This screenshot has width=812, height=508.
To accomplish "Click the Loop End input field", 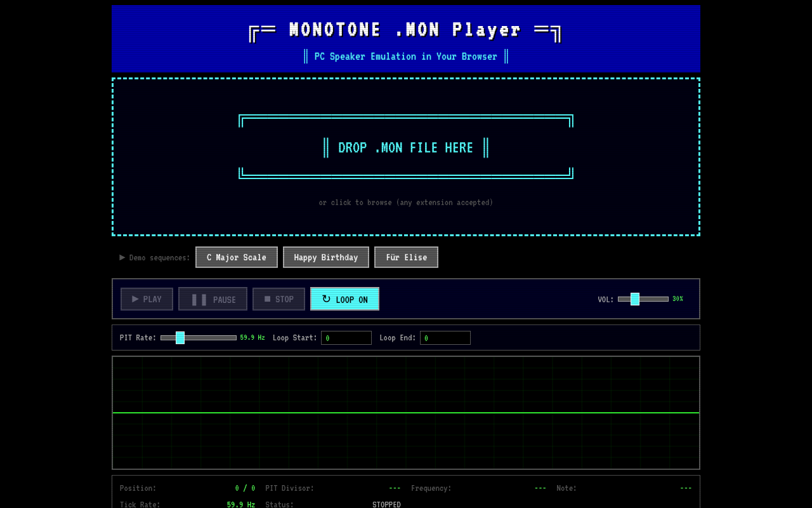I will tap(445, 337).
